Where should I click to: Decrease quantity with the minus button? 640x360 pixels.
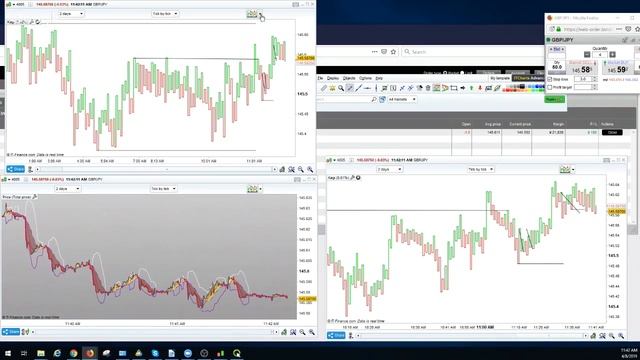[587, 54]
